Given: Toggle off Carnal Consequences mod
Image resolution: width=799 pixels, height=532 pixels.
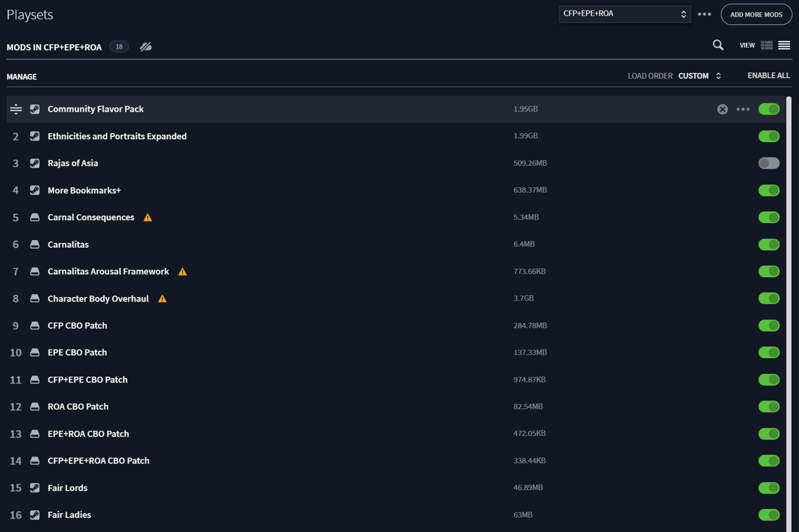Looking at the screenshot, I should pos(768,217).
